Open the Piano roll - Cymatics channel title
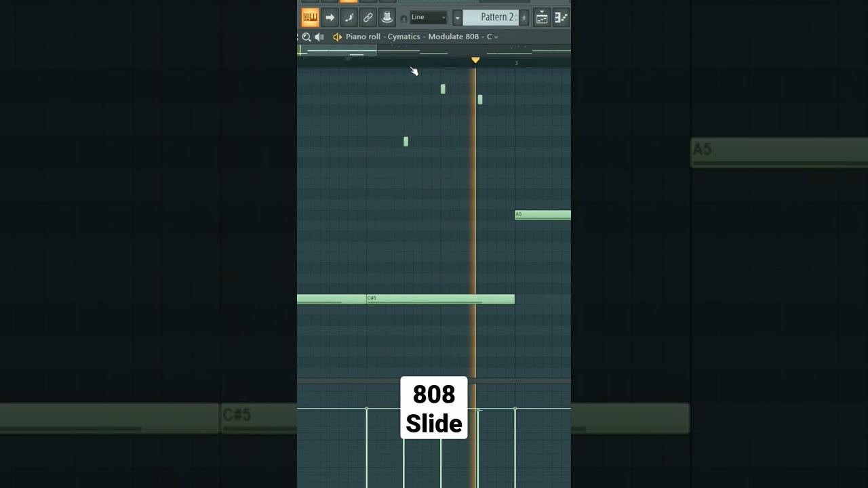The image size is (868, 488). click(x=418, y=37)
